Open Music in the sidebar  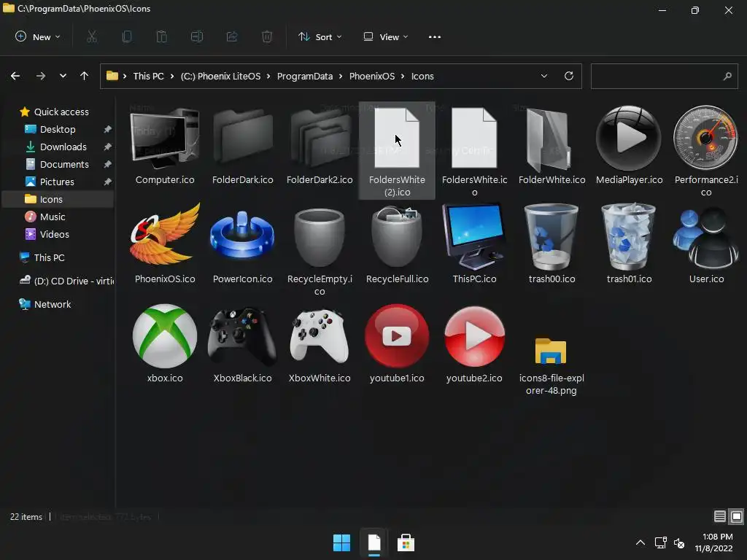tap(57, 217)
